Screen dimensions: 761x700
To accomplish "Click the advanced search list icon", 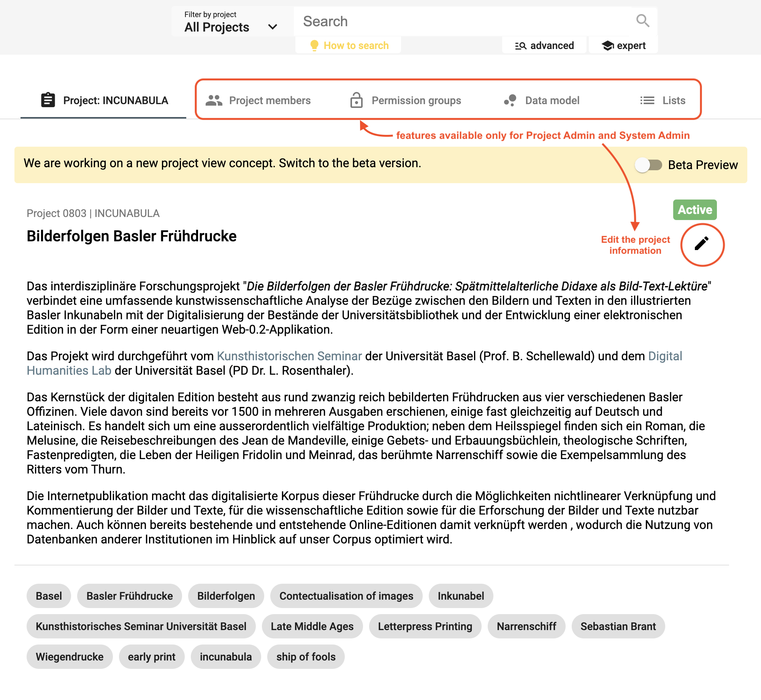I will coord(520,46).
